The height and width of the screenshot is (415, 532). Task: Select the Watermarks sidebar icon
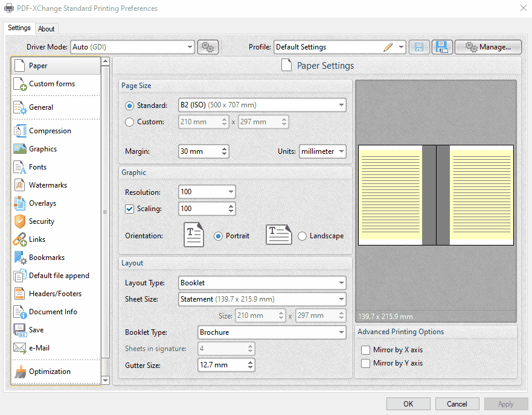(19, 185)
